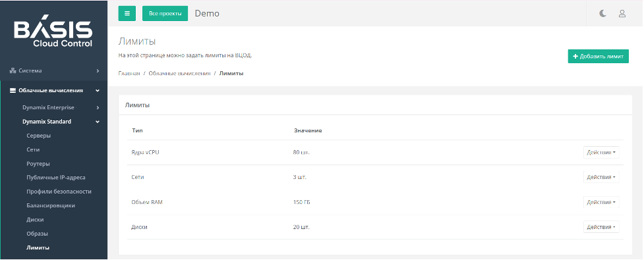Collapse Dynamix Standard submenu
This screenshot has height=260, width=644.
point(98,122)
